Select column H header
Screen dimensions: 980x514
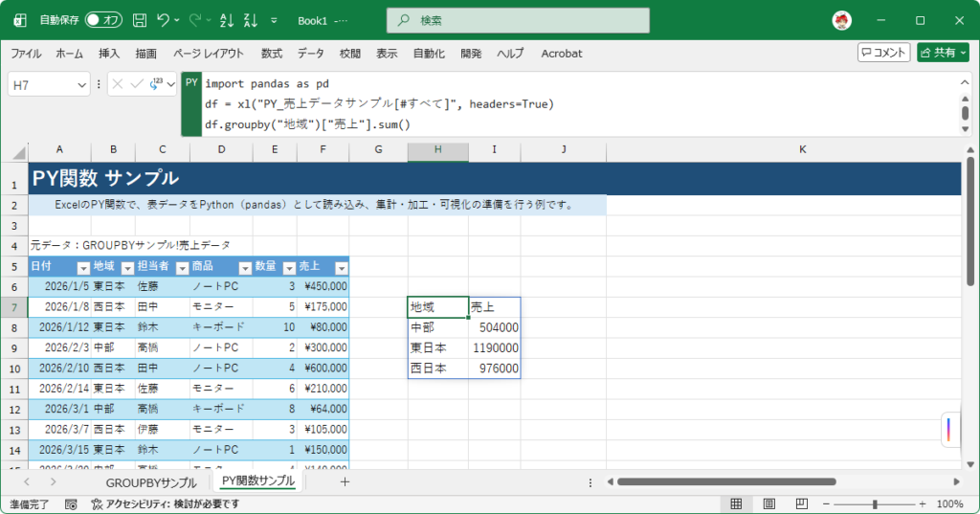click(438, 150)
